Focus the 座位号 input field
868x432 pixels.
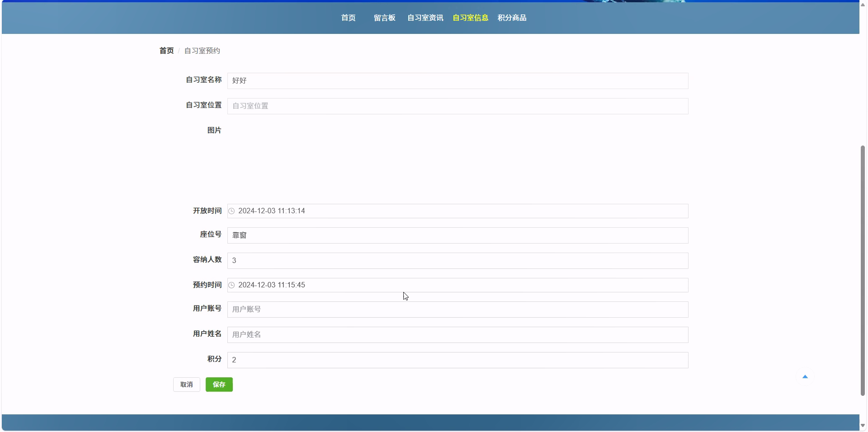[x=458, y=235]
